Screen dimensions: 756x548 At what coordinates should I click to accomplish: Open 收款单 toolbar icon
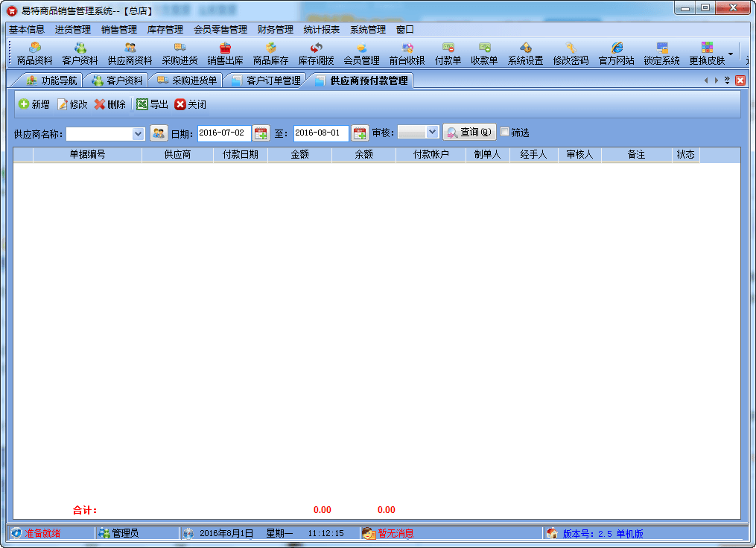484,54
